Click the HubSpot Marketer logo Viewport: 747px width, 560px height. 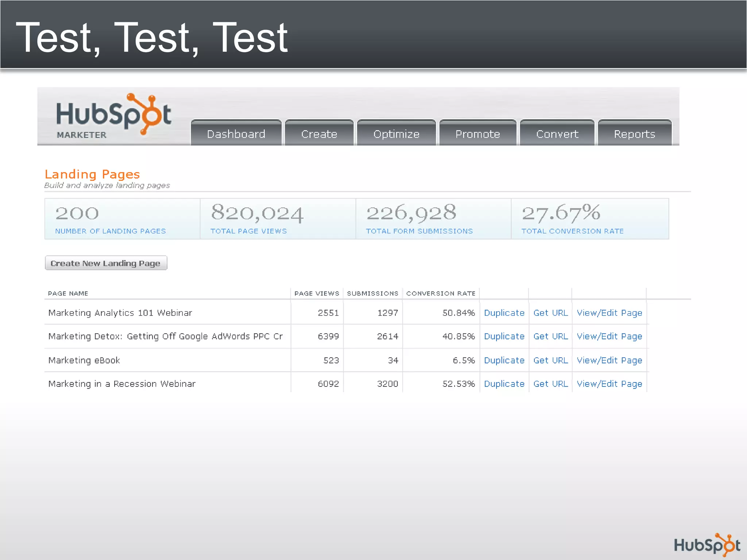coord(113,116)
